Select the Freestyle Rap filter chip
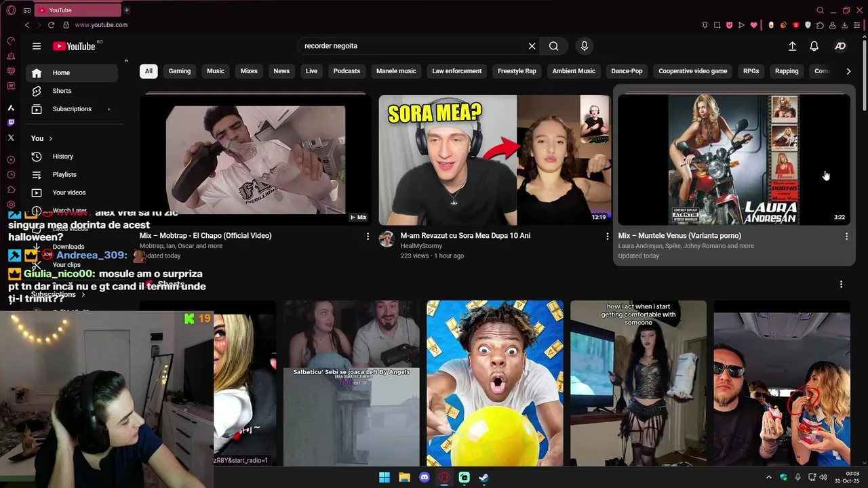 (517, 71)
